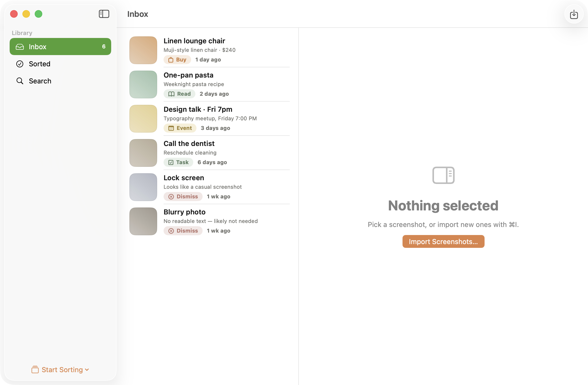This screenshot has height=385, width=588.
Task: Click the red close window button
Action: coord(14,14)
